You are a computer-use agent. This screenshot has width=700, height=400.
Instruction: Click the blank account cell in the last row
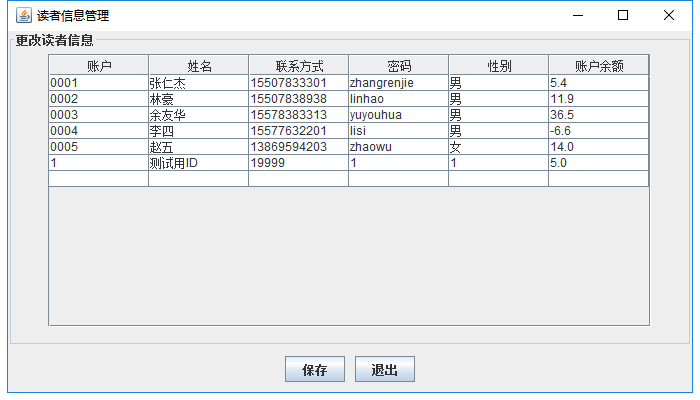tap(99, 179)
